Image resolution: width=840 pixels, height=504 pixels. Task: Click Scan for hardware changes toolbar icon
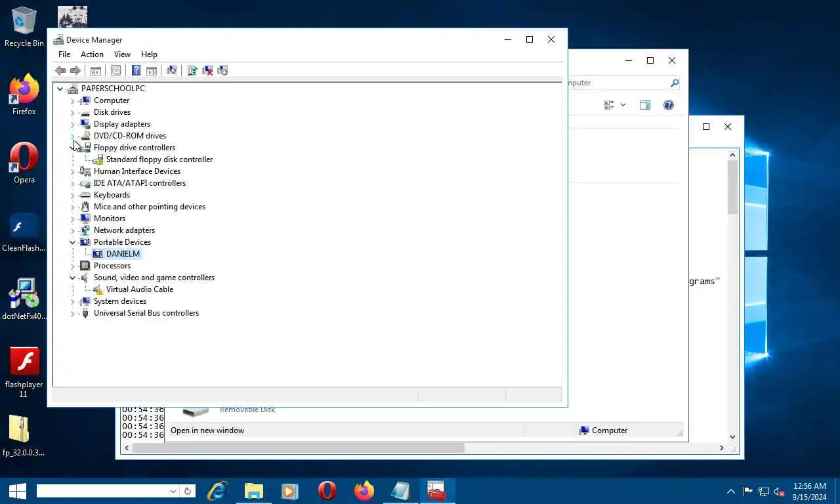tap(172, 71)
